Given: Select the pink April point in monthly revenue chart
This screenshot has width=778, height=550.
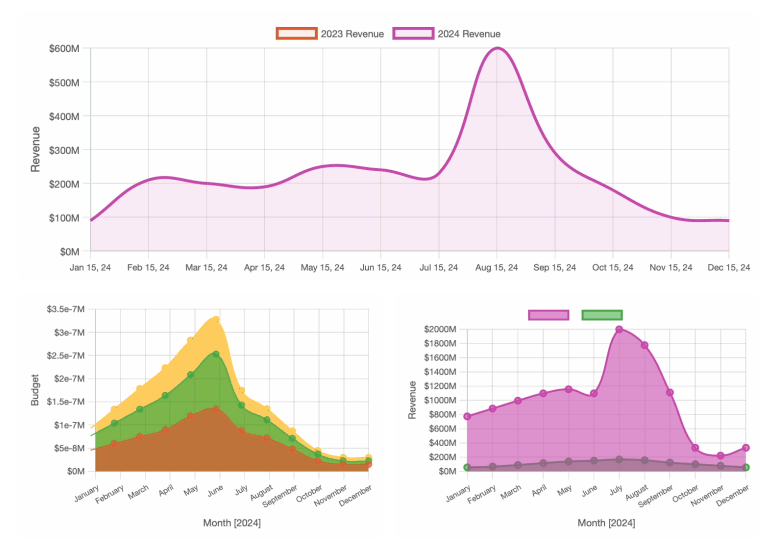Looking at the screenshot, I should (543, 393).
